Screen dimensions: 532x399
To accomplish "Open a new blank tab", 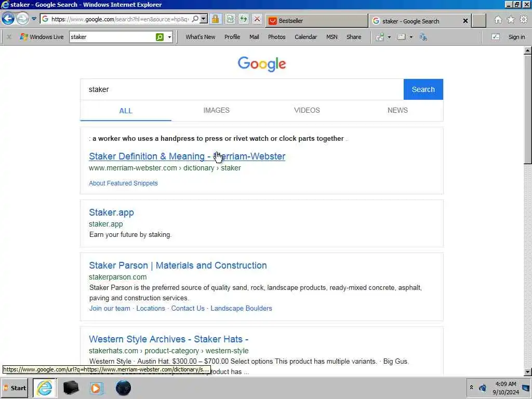I will coord(479,21).
